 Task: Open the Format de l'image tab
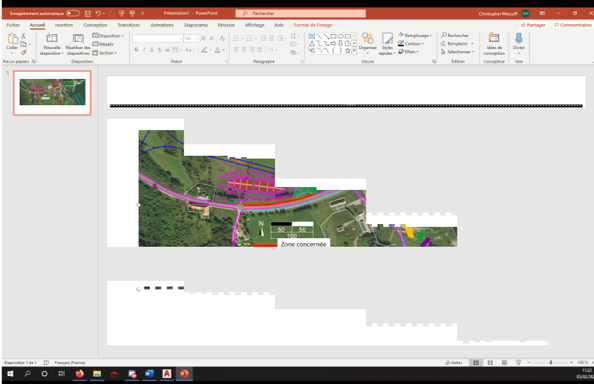coord(313,25)
